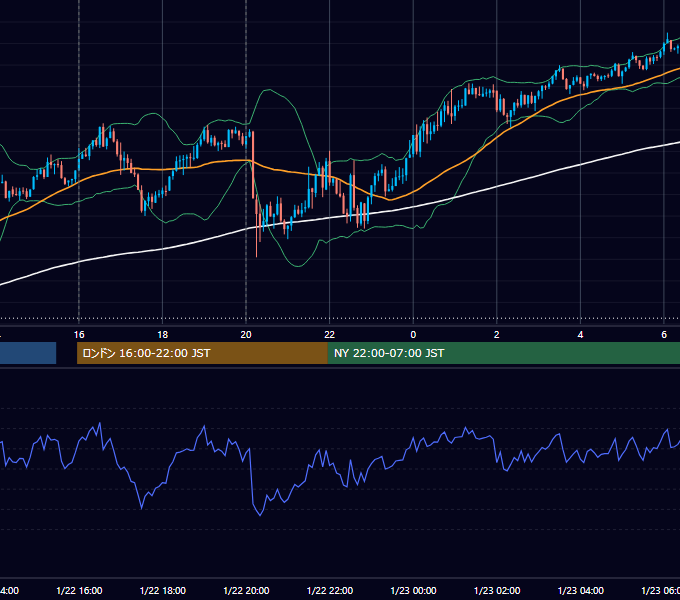Click the 4 hour label on price chart axis
680x600 pixels.
tap(580, 335)
